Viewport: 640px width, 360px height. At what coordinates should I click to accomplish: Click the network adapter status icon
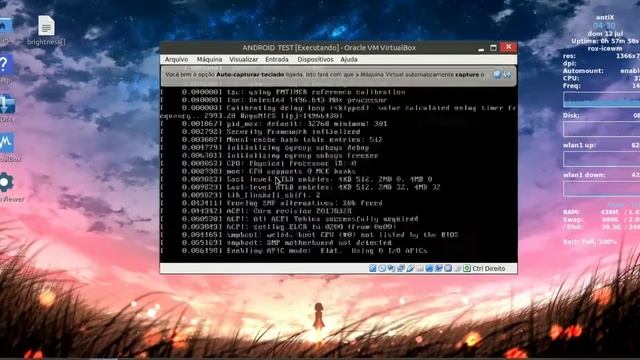(x=400, y=268)
